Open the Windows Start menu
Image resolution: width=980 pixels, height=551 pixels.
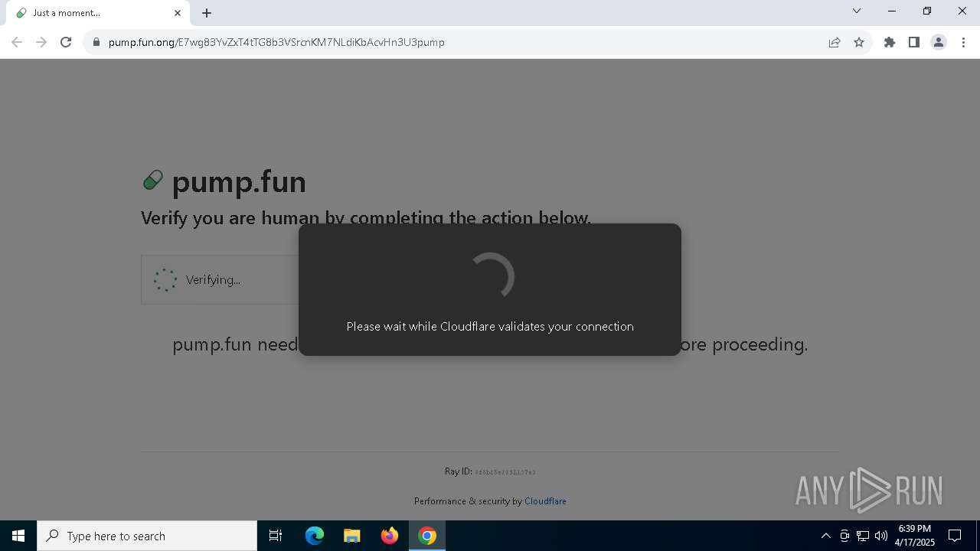tap(18, 536)
